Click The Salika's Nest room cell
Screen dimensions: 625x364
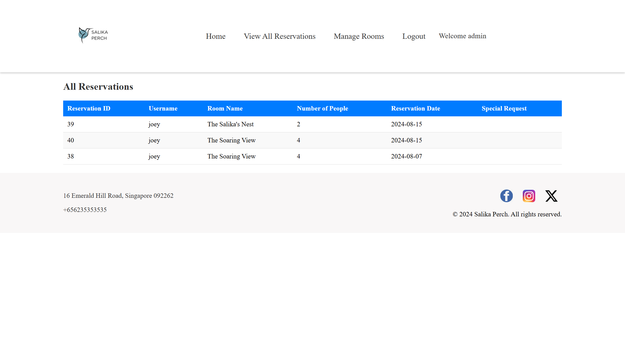[230, 124]
